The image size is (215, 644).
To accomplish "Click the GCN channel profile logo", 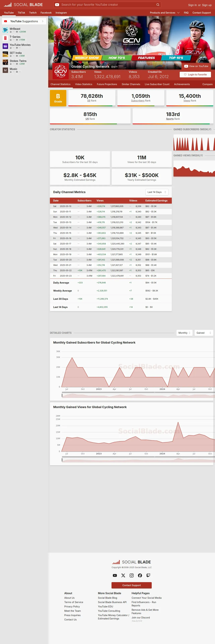I will [x=61, y=71].
